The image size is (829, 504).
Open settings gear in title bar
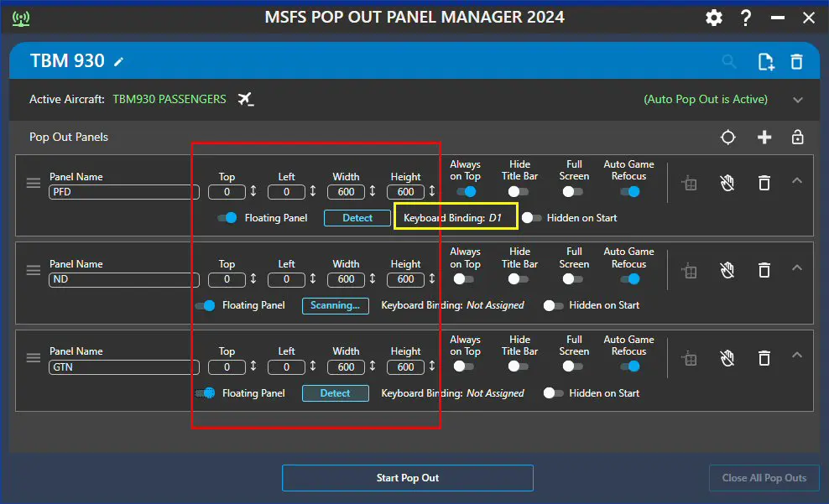click(x=714, y=18)
